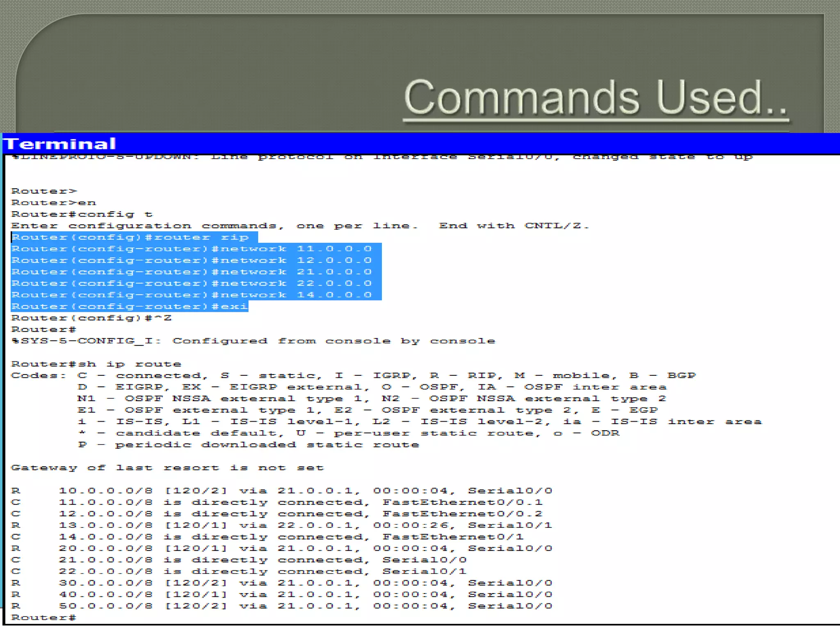Click the 10.0.0.0/8 RIP route entry

(x=281, y=491)
